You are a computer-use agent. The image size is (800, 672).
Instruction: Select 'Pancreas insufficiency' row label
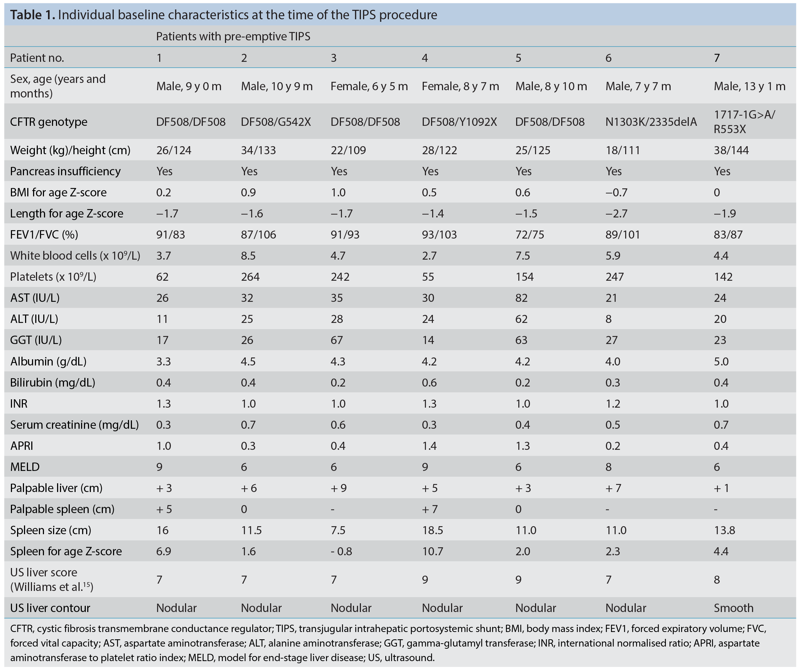pos(65,171)
